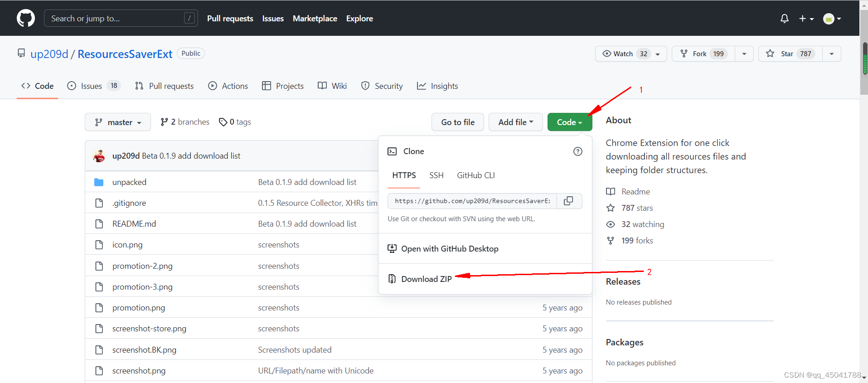The image size is (868, 383).
Task: Switch to the Projects tab
Action: click(x=283, y=86)
